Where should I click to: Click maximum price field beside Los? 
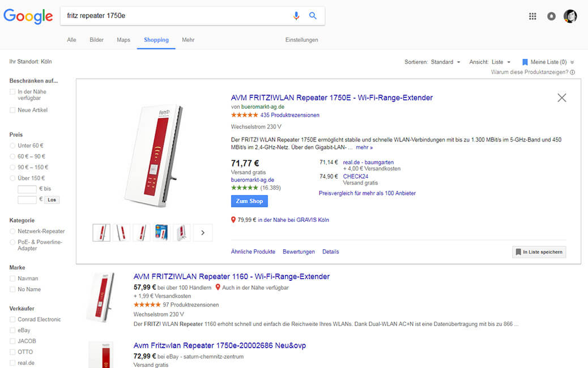27,200
